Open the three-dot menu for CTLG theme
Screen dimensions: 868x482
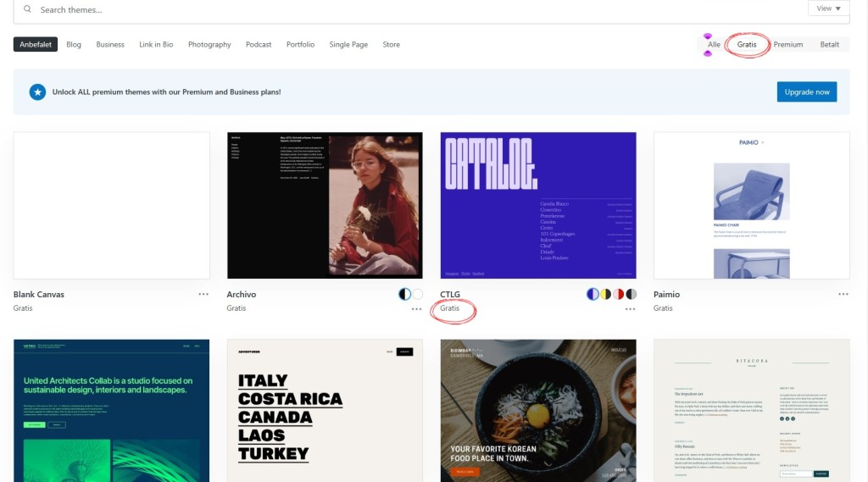coord(630,309)
